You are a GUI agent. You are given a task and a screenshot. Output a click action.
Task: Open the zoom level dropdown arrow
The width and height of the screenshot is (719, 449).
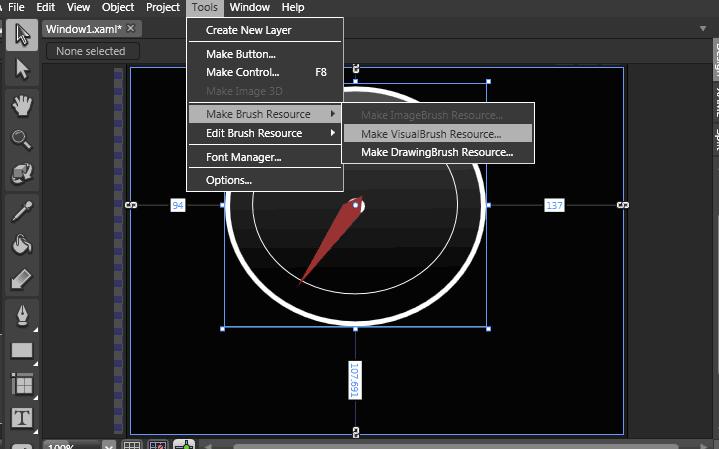tap(109, 445)
